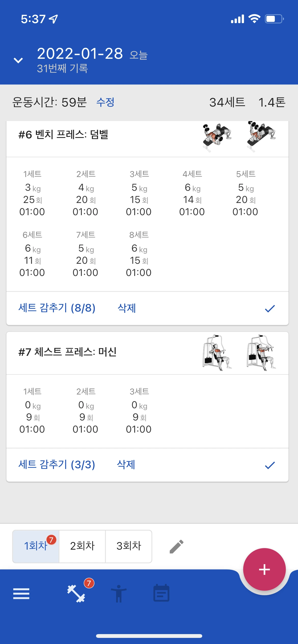The height and width of the screenshot is (644, 298).
Task: Switch to the 3회차 tab
Action: [129, 546]
